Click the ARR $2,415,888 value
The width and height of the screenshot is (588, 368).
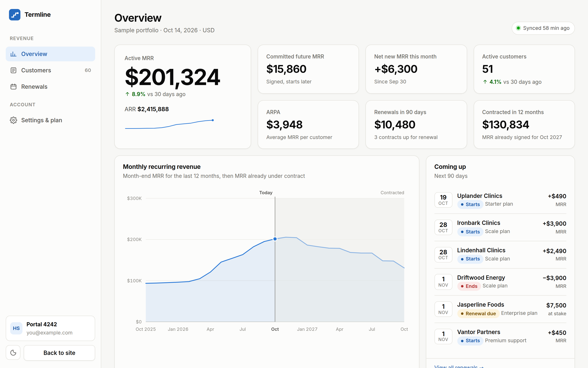click(147, 109)
